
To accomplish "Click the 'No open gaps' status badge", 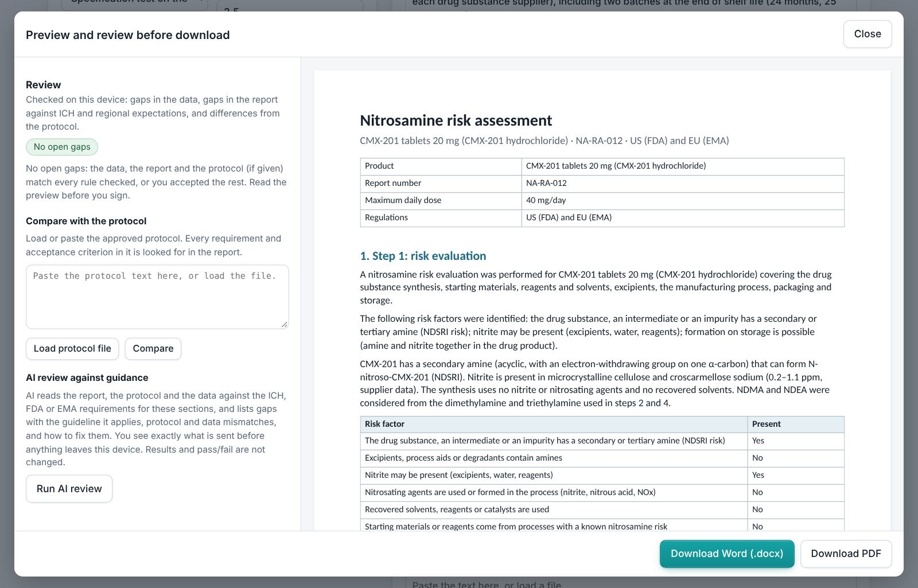I will pos(62,147).
